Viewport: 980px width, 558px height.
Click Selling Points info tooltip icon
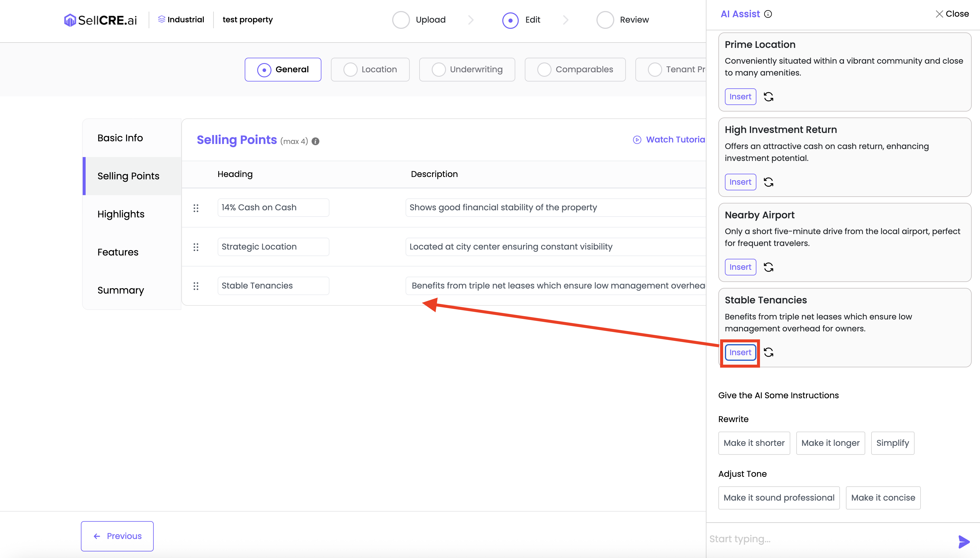pos(315,141)
